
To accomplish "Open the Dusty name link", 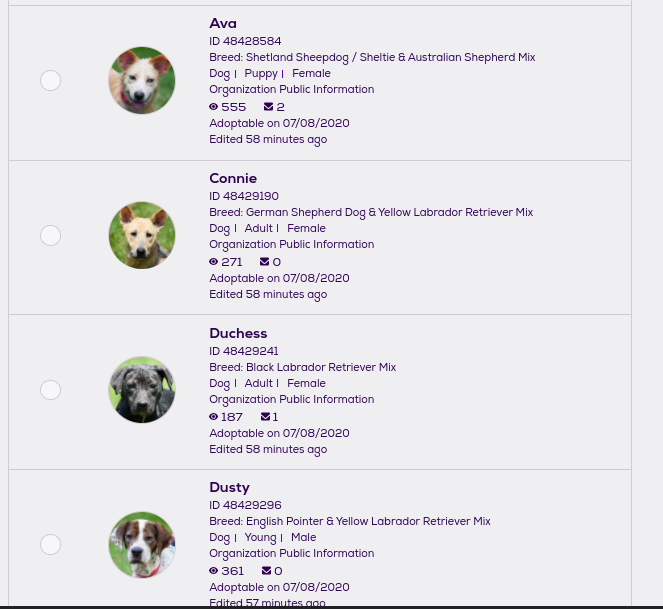I will click(x=229, y=488).
